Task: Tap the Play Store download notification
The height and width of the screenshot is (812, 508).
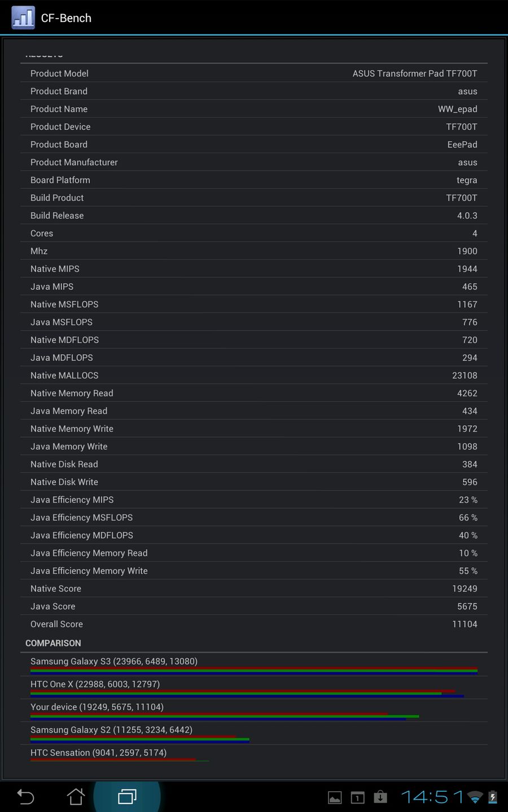Action: 380,797
